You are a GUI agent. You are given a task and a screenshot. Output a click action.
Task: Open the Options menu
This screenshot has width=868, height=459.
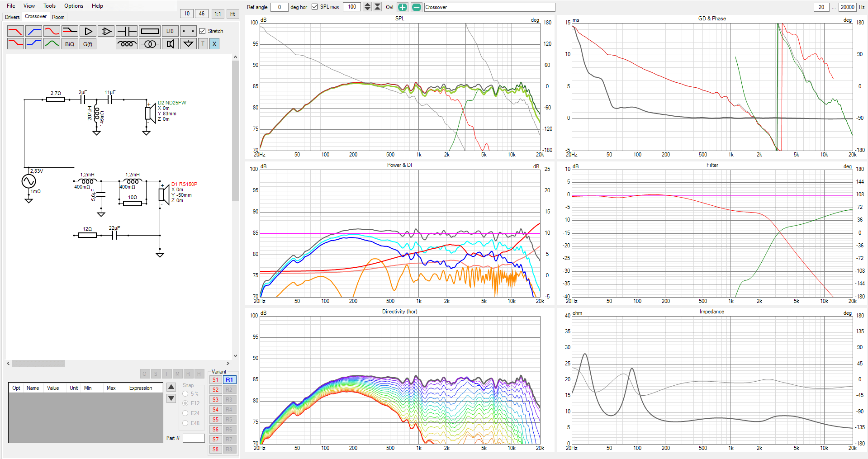pyautogui.click(x=74, y=6)
